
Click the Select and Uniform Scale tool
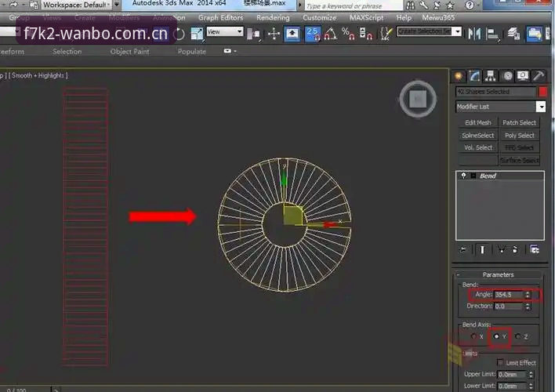pos(197,34)
